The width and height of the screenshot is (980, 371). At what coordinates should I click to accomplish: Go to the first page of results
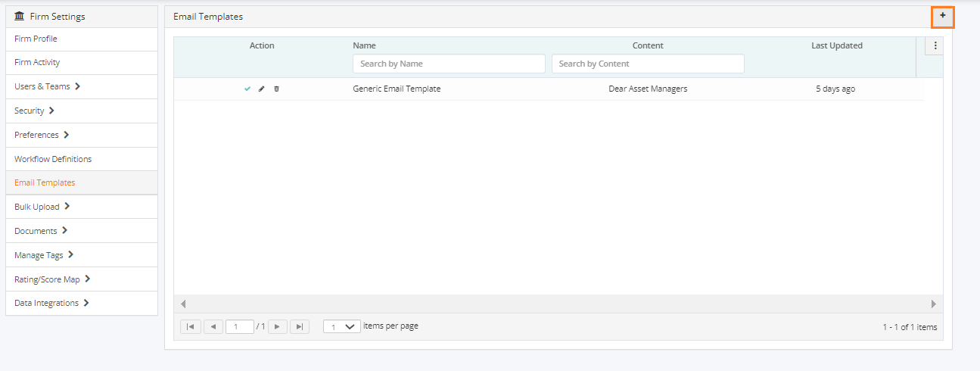click(x=190, y=326)
